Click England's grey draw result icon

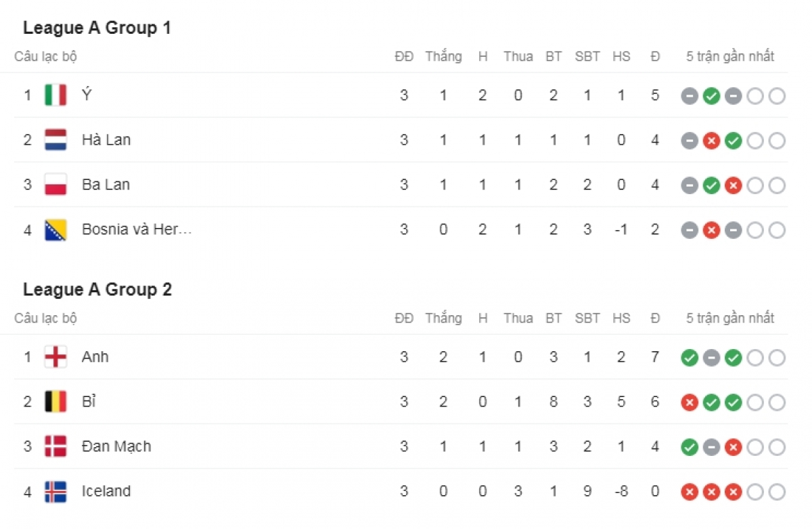pos(711,358)
